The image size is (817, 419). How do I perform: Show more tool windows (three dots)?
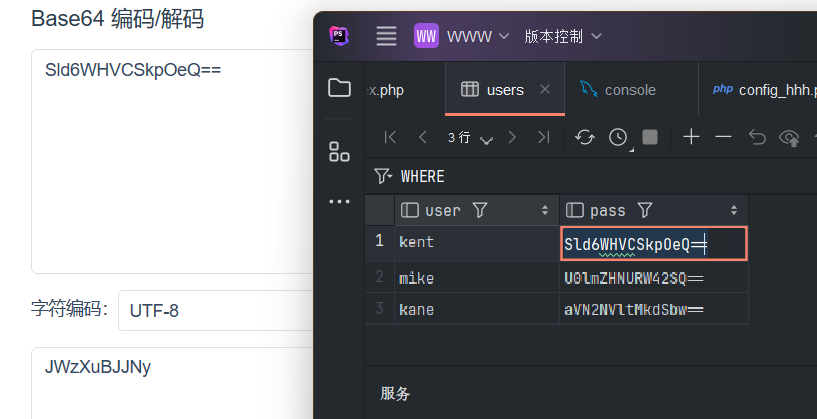click(339, 201)
